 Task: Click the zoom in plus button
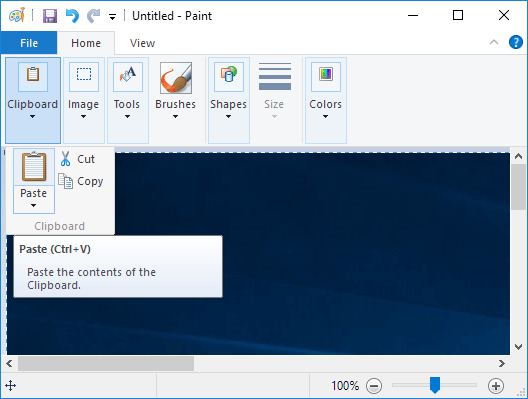(x=496, y=386)
